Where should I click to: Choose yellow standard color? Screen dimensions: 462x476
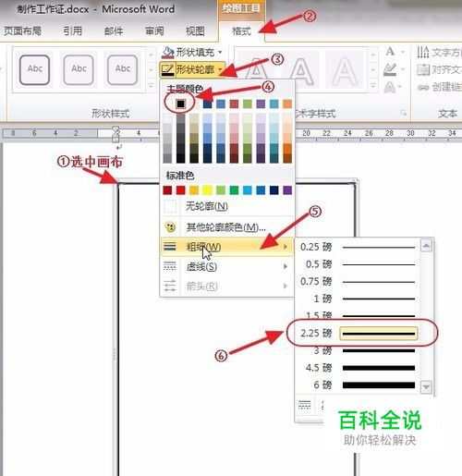[x=207, y=190]
